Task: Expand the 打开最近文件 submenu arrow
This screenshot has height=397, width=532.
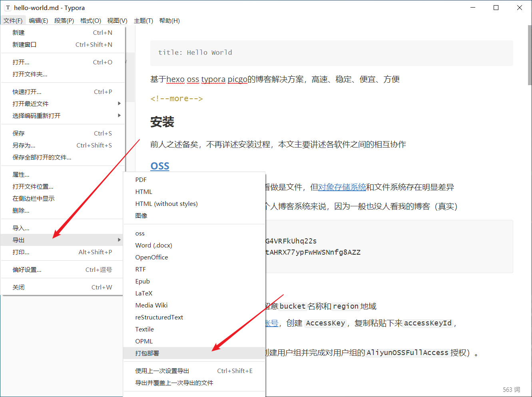Action: click(x=119, y=104)
